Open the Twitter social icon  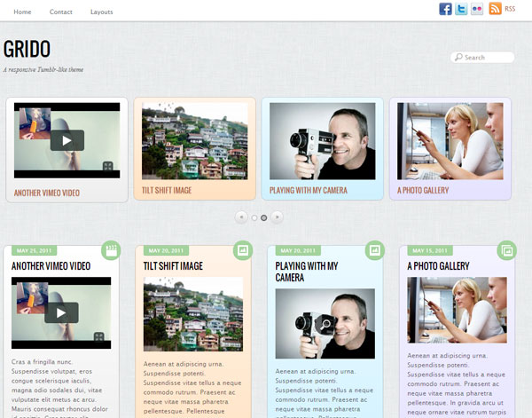pyautogui.click(x=461, y=9)
